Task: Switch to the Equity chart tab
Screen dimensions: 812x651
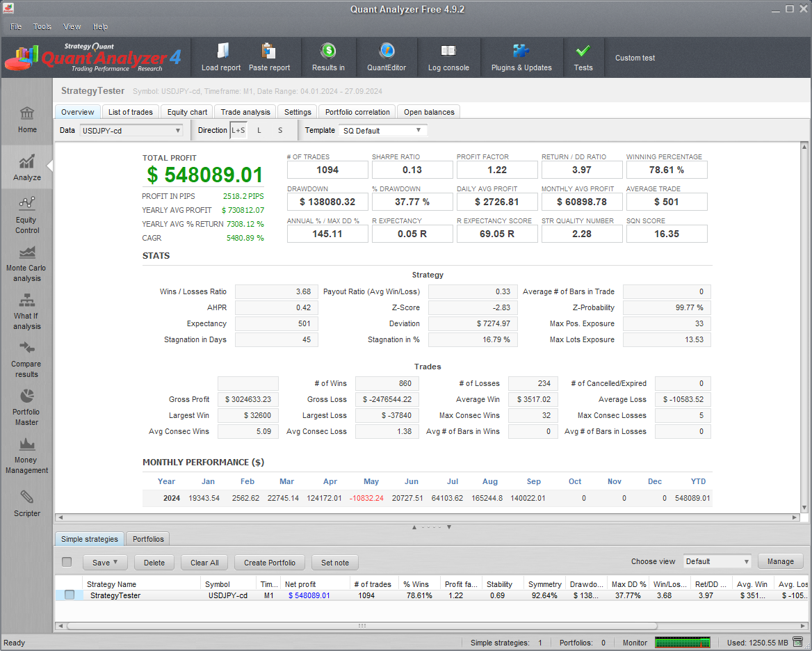Action: (187, 112)
